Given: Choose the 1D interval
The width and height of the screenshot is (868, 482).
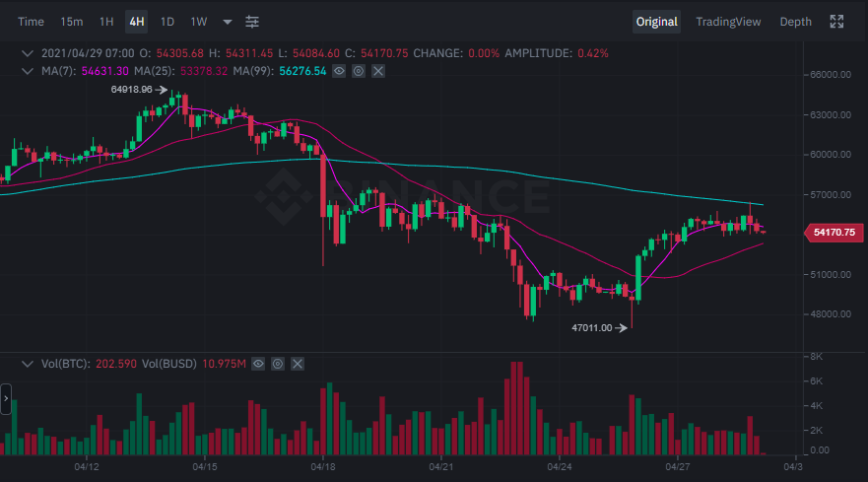Looking at the screenshot, I should (167, 22).
